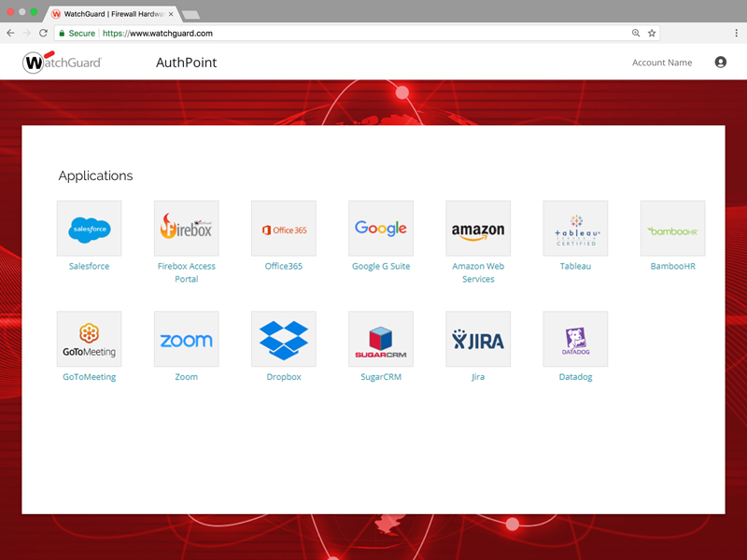Open the Chrome three-dot menu
This screenshot has width=747, height=560.
pyautogui.click(x=736, y=33)
